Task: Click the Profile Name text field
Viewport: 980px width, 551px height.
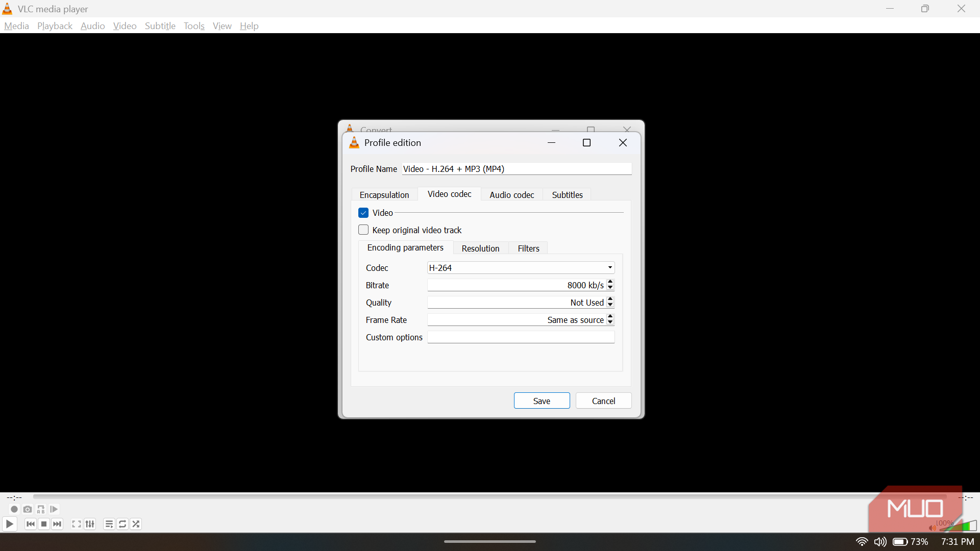Action: click(x=517, y=169)
